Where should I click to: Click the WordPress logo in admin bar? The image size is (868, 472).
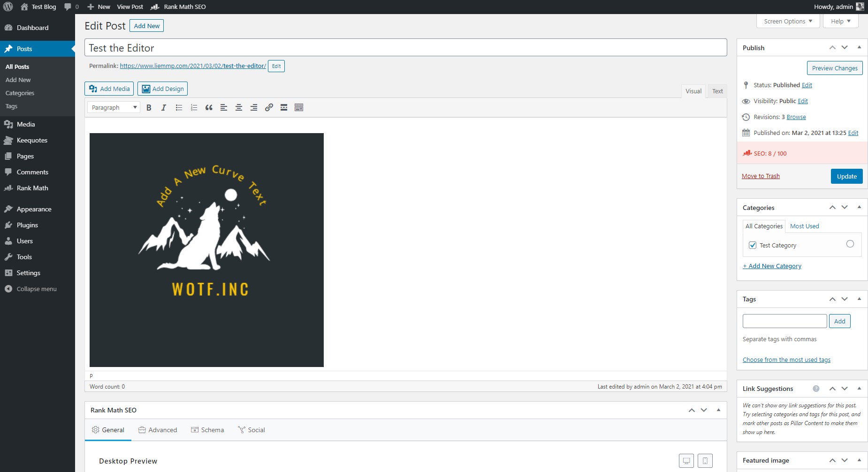[x=8, y=7]
